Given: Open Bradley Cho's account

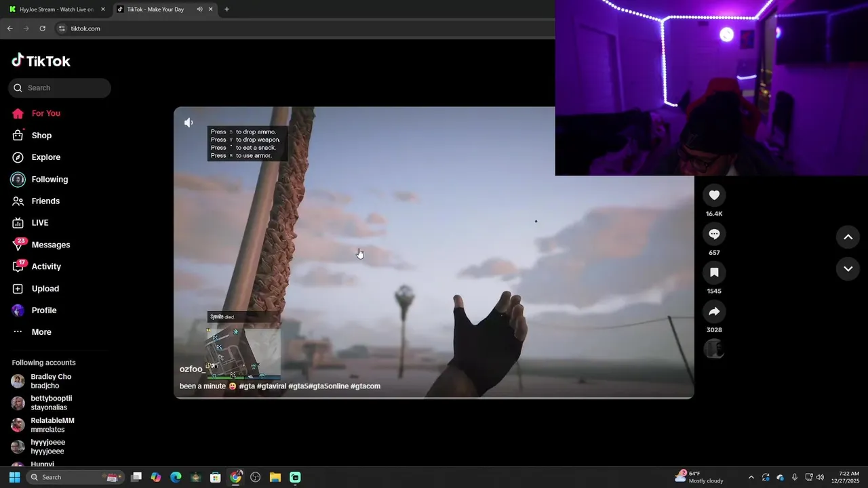Looking at the screenshot, I should (x=51, y=382).
